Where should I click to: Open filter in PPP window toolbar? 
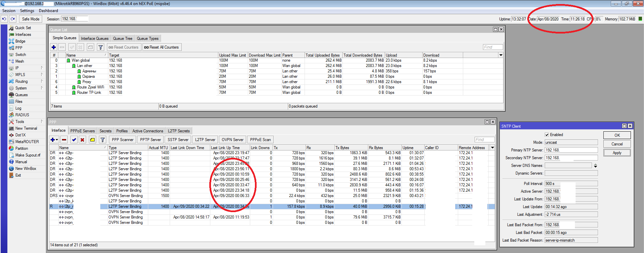103,140
